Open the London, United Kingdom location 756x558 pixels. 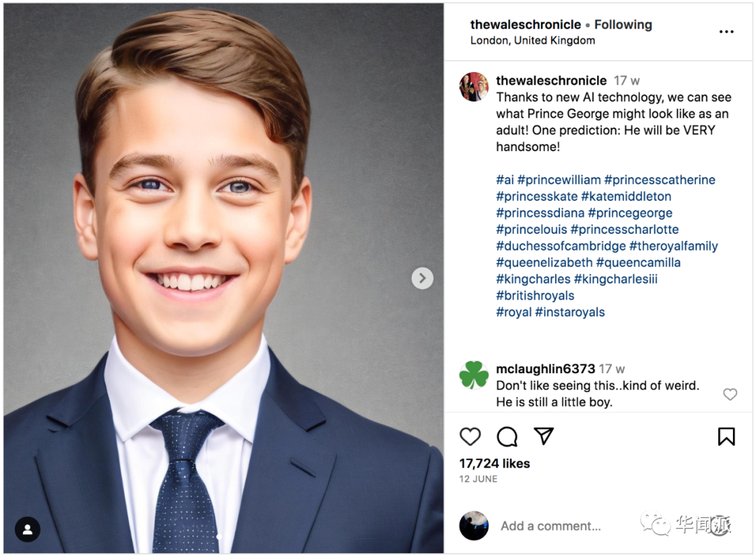point(532,41)
